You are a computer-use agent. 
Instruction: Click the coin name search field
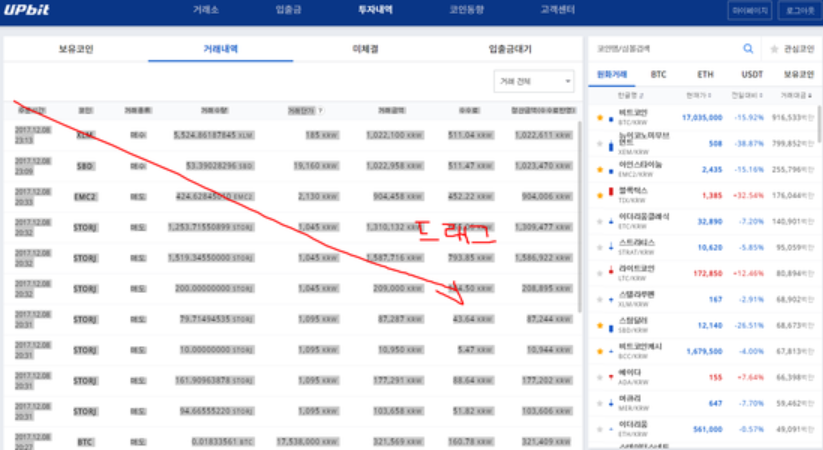(664, 49)
